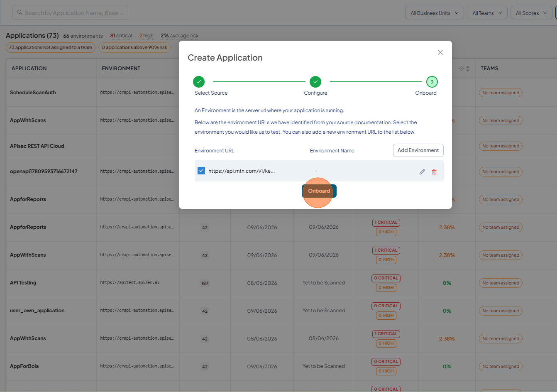Click the Select Source step checkmark
The height and width of the screenshot is (392, 557).
click(x=199, y=82)
